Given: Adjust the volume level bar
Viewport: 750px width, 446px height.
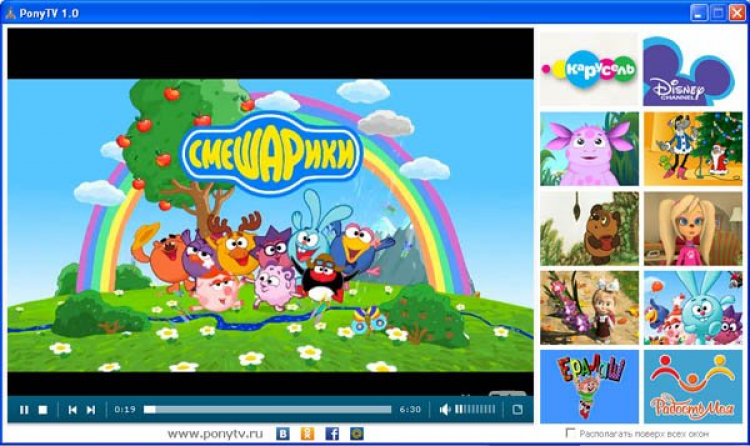Looking at the screenshot, I should pyautogui.click(x=475, y=409).
